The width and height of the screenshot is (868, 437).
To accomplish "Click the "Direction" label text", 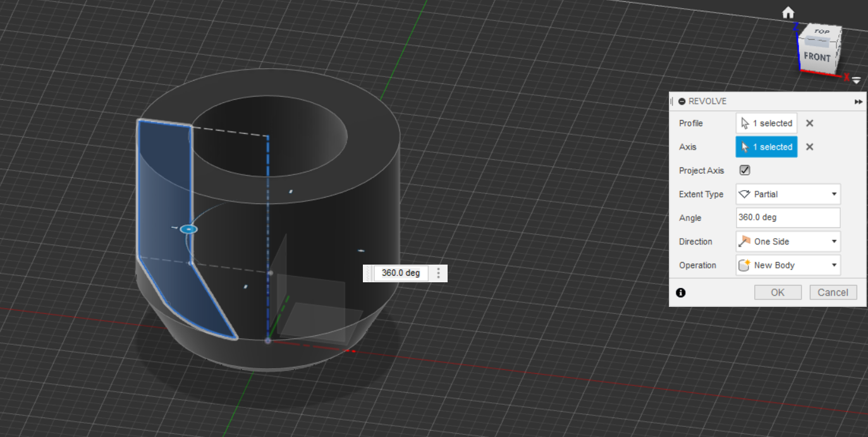I will [695, 241].
